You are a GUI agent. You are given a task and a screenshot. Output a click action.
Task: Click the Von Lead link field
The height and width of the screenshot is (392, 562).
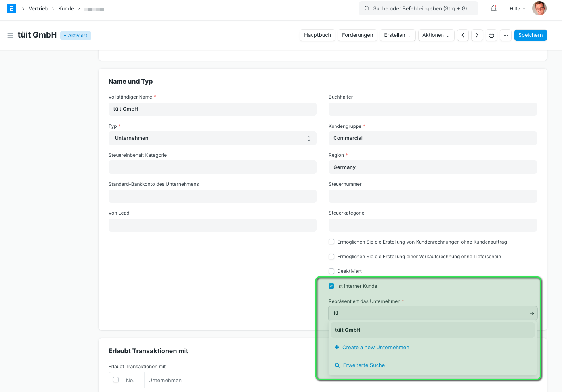pos(212,225)
